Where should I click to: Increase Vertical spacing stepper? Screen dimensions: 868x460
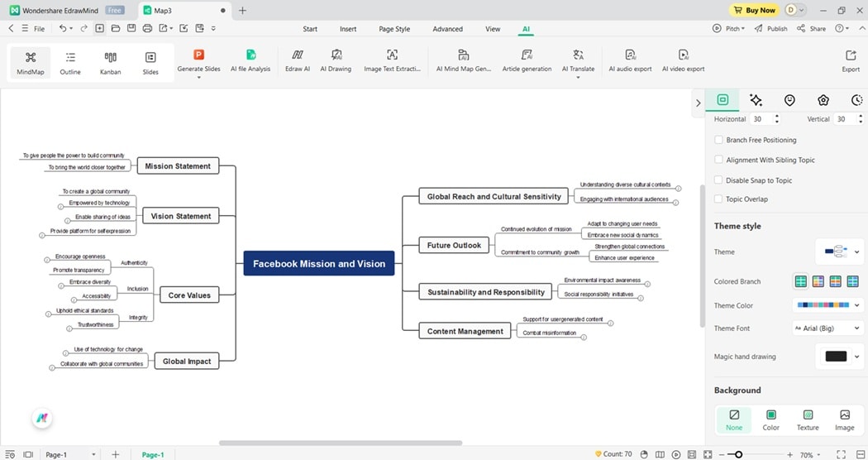pos(861,117)
